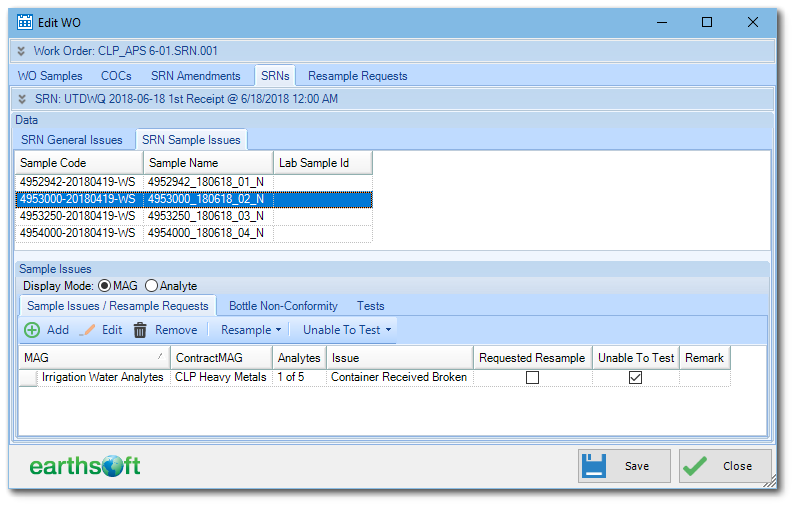Select sample row 4953250-20180419-WS
Viewport: 793px width, 505px height.
tap(194, 216)
